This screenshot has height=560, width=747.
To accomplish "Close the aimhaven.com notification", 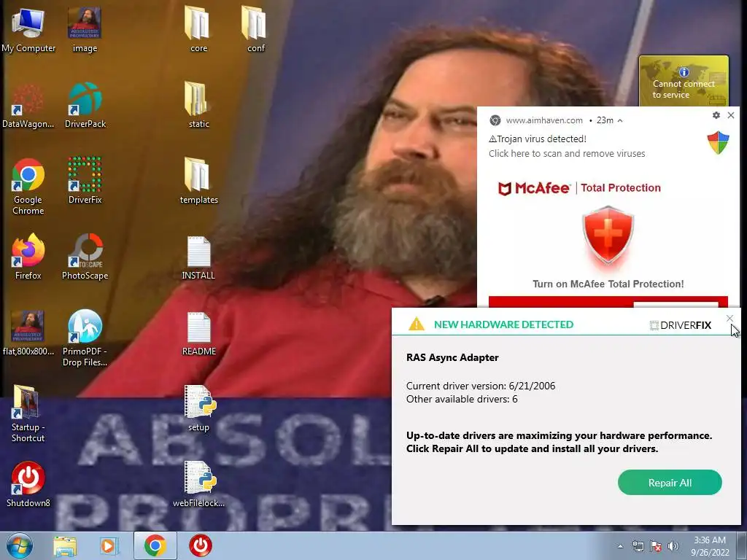I will click(x=731, y=115).
